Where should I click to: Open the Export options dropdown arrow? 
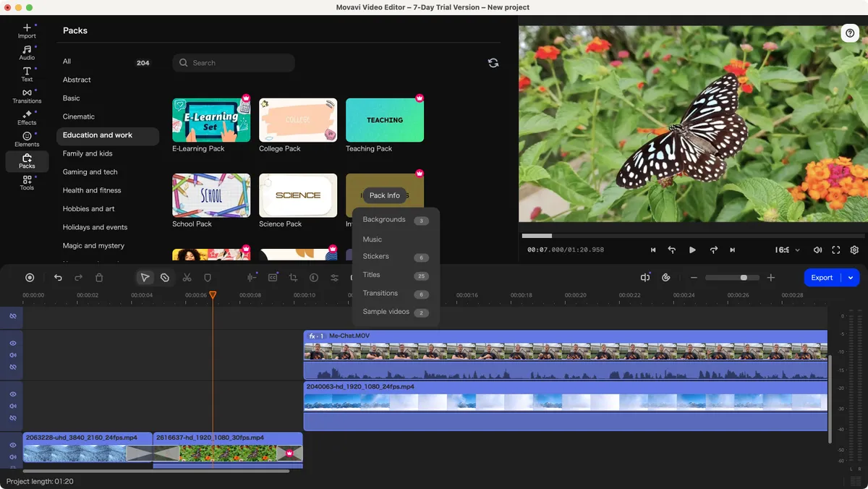(x=851, y=277)
